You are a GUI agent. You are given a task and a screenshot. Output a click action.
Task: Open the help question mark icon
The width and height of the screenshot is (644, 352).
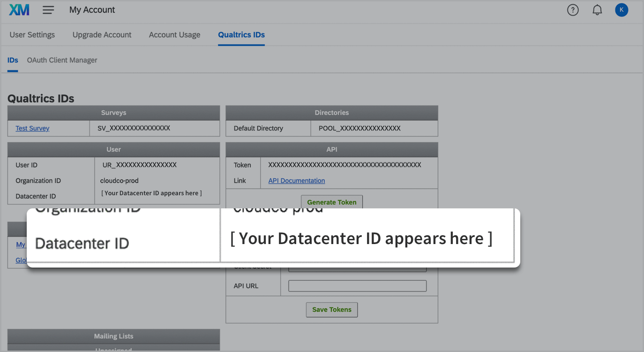(x=573, y=10)
